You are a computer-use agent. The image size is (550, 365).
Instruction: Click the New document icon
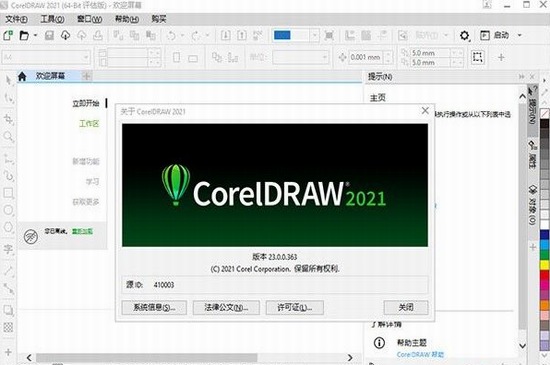pos(8,35)
